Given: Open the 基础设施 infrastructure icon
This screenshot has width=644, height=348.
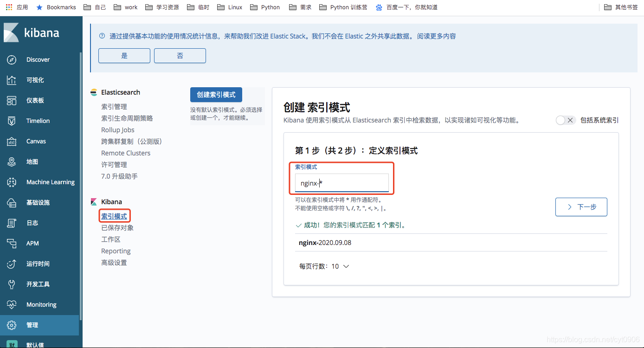Looking at the screenshot, I should click(12, 202).
